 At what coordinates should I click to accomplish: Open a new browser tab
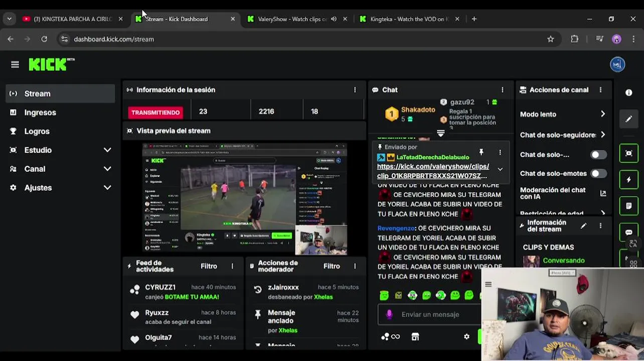coord(474,19)
